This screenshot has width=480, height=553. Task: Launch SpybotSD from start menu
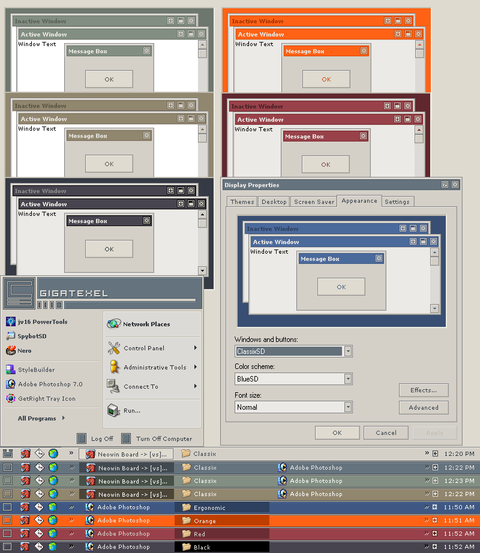tap(26, 336)
